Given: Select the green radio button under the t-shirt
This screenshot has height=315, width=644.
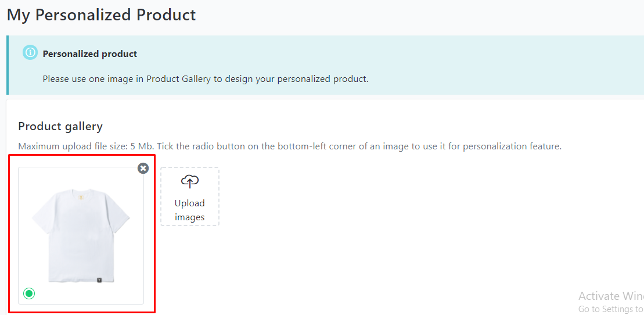Looking at the screenshot, I should coord(29,293).
